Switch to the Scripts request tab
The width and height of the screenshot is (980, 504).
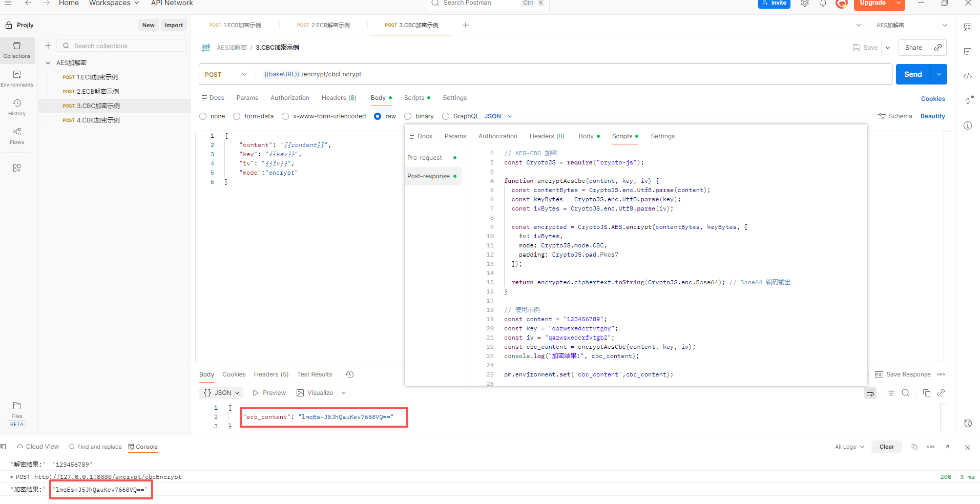(417, 98)
